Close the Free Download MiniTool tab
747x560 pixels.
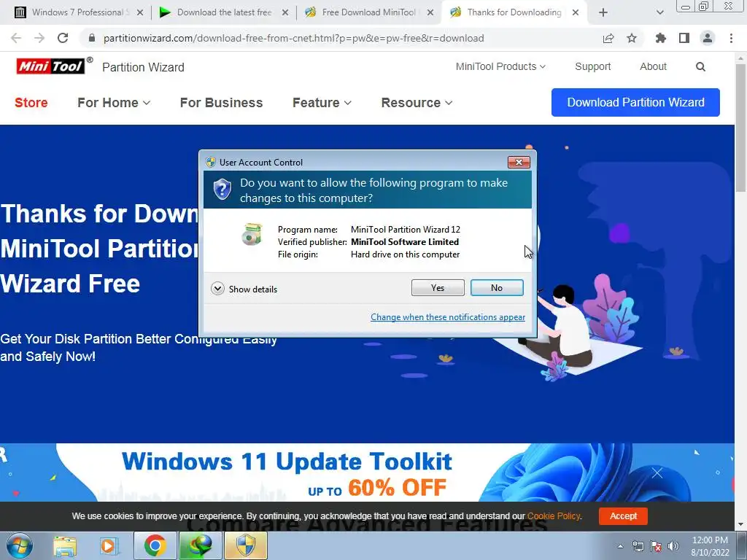point(430,13)
